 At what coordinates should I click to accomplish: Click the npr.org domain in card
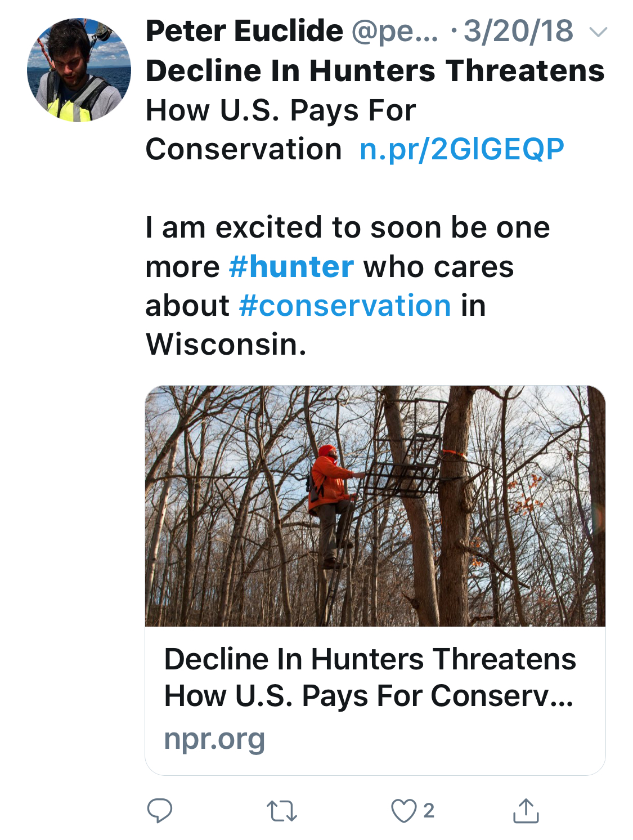click(x=214, y=739)
